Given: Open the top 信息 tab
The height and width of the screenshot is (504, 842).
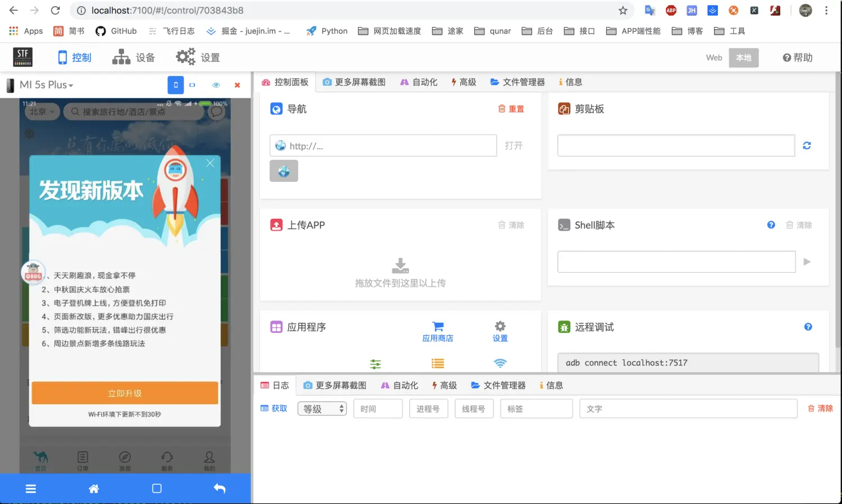Looking at the screenshot, I should point(570,82).
